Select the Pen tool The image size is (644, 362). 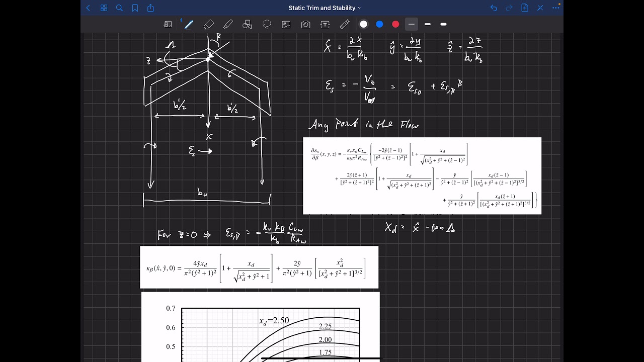(x=189, y=24)
